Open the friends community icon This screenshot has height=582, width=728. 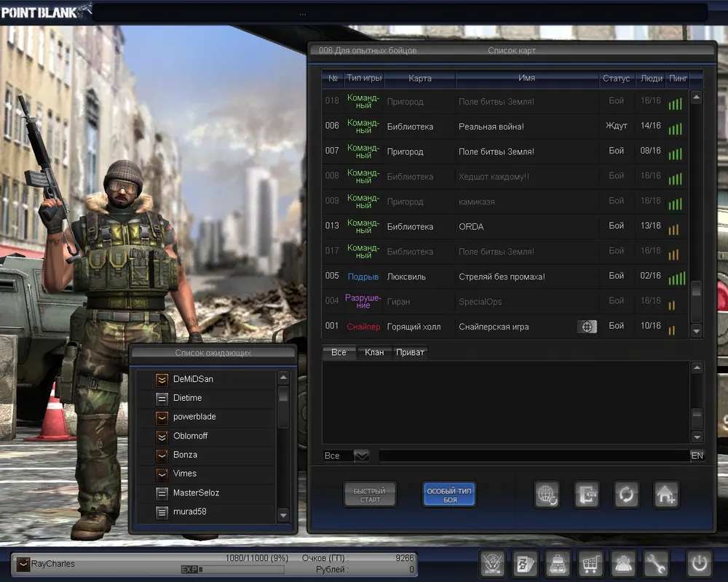[x=622, y=563]
